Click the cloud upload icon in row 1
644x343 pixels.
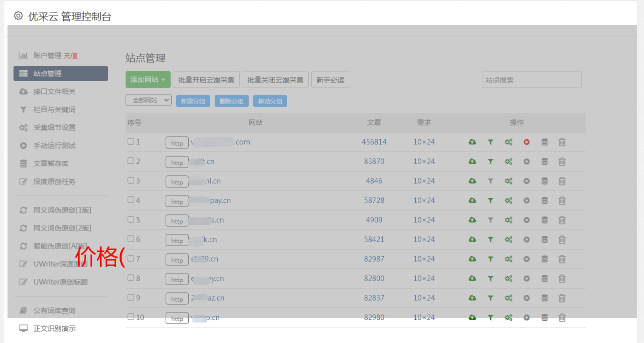click(x=472, y=142)
